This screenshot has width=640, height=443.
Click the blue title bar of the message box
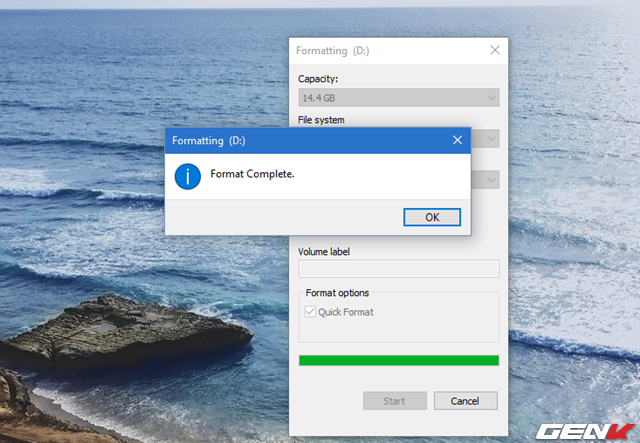[x=300, y=141]
